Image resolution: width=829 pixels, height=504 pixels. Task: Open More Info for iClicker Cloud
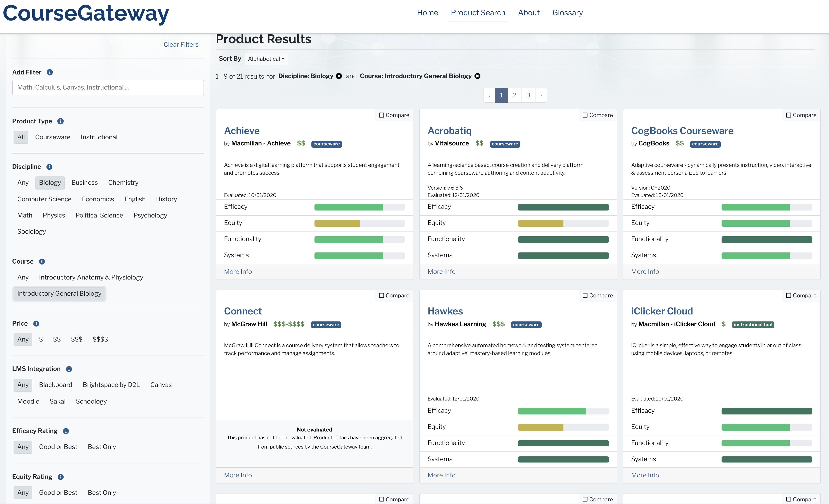[645, 475]
